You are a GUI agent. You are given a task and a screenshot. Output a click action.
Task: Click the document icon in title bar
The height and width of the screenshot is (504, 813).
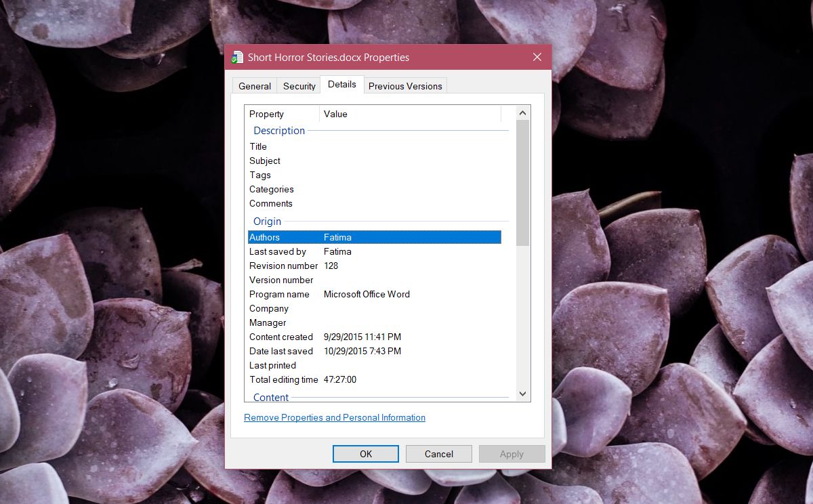click(x=237, y=58)
